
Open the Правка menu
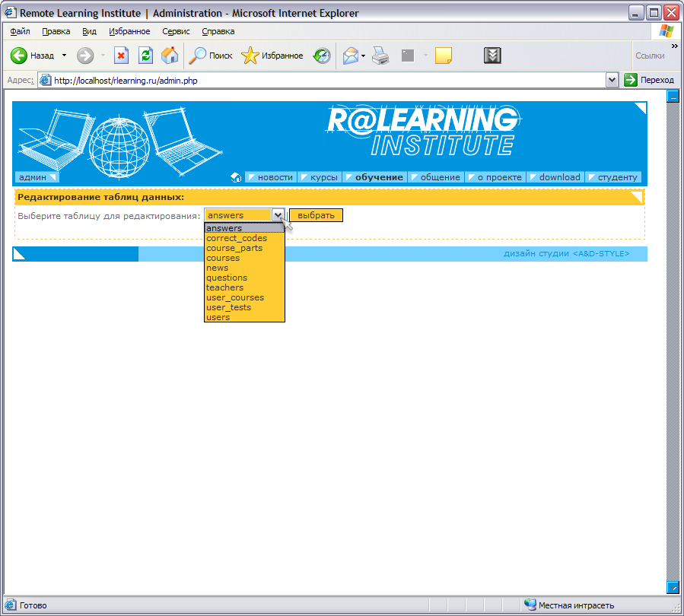pos(56,31)
